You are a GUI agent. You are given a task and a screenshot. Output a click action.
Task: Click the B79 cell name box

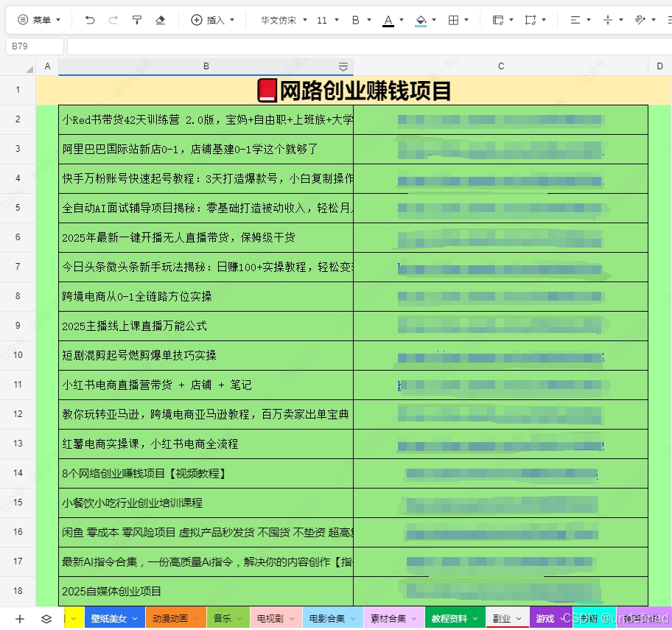pos(35,46)
